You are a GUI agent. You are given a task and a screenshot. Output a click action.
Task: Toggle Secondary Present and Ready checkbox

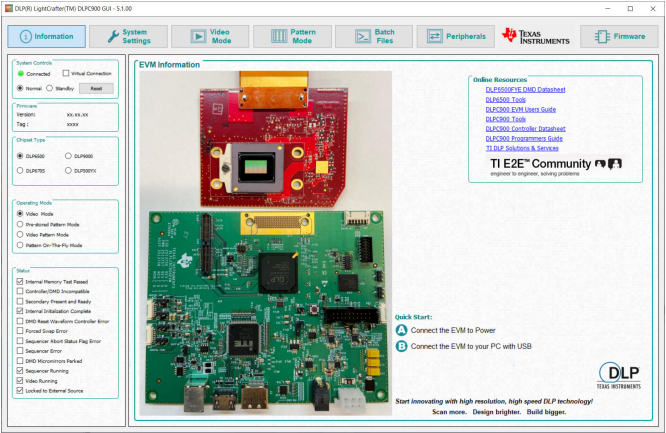(20, 301)
